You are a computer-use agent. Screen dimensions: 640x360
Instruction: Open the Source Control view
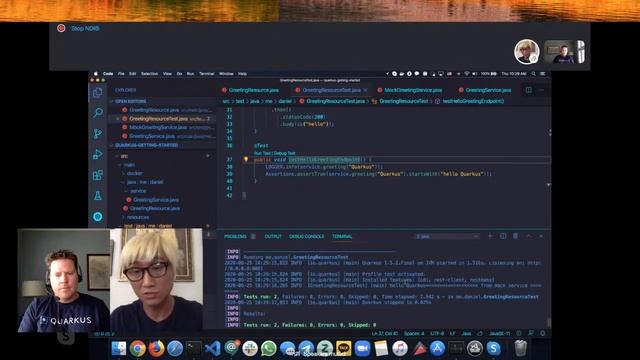click(x=98, y=134)
